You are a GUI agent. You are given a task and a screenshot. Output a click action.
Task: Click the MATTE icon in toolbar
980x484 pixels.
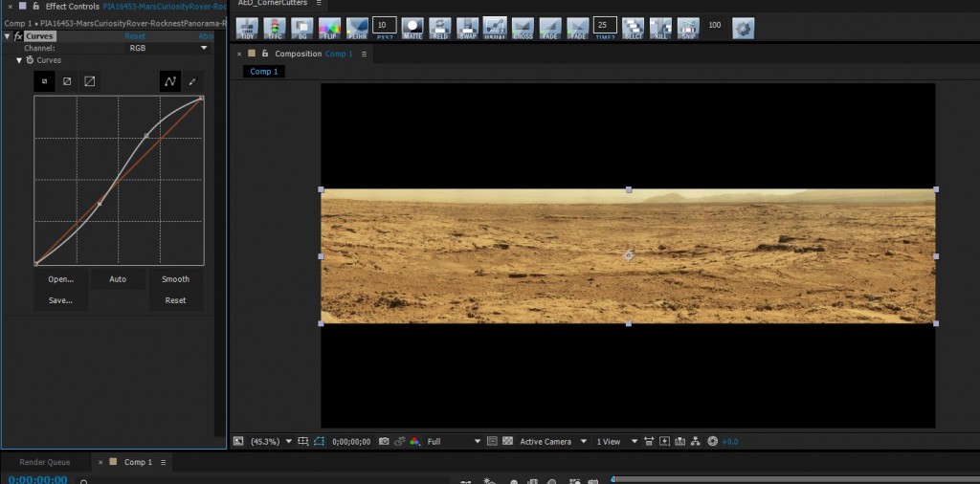[x=412, y=28]
